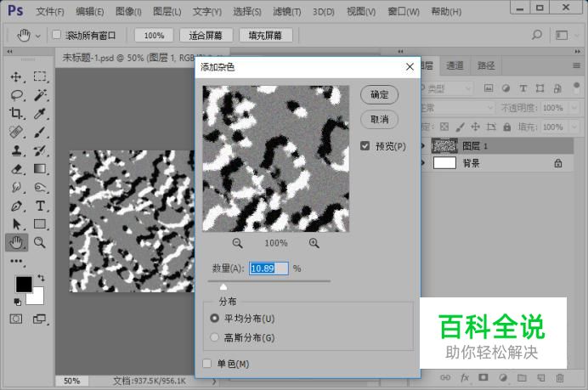
Task: Select the Zoom tool in toolbar
Action: (x=39, y=243)
